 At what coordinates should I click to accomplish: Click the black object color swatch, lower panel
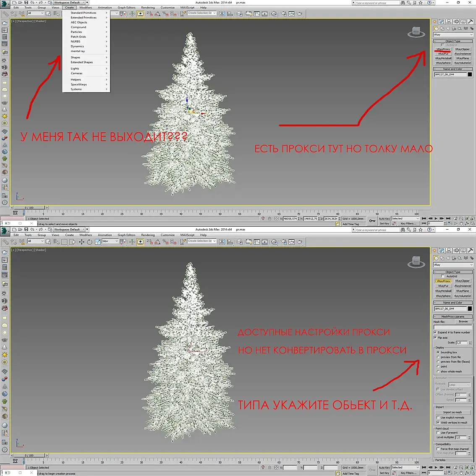tap(470, 309)
